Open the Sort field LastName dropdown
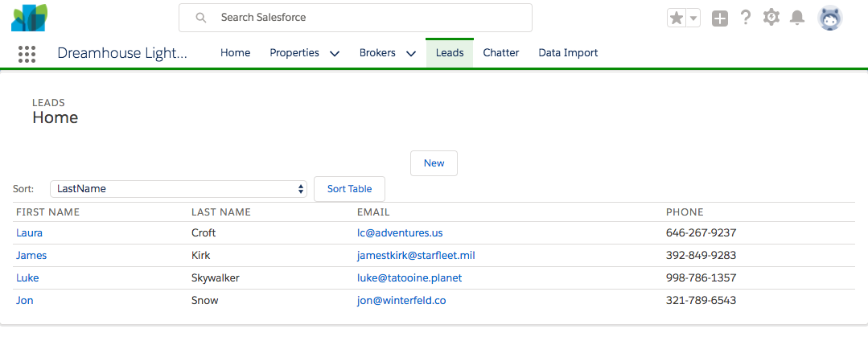 179,189
